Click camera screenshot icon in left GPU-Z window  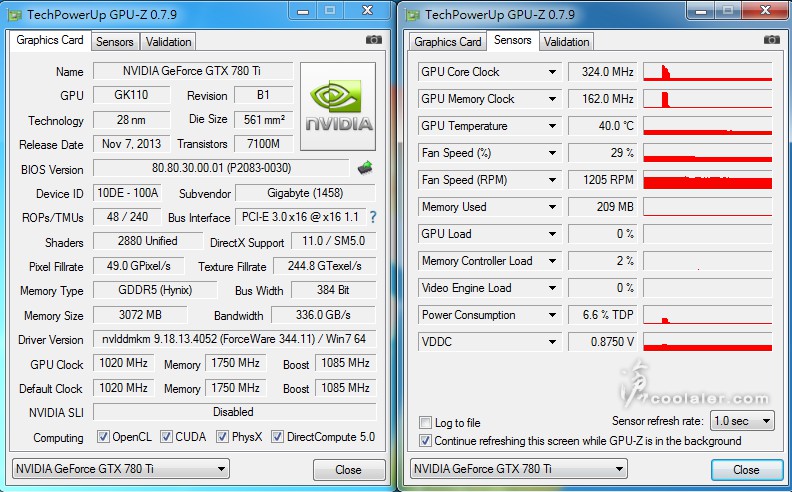click(x=374, y=40)
